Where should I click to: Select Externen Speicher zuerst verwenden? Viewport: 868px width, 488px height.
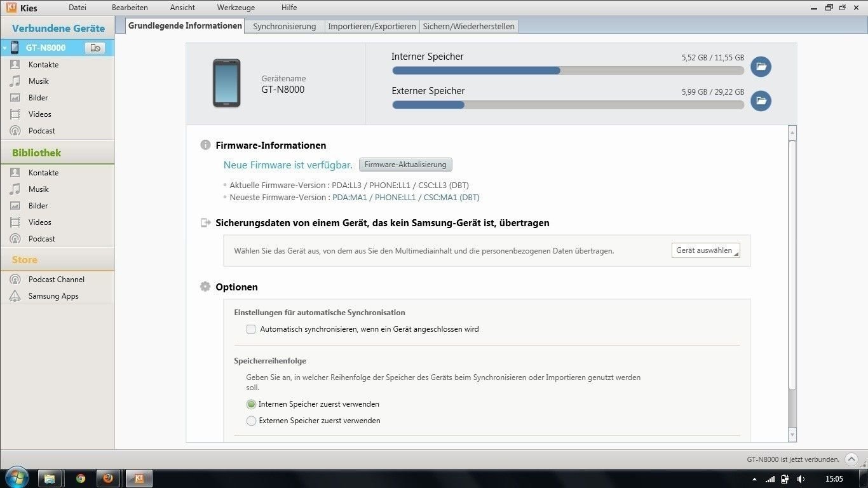(x=252, y=421)
